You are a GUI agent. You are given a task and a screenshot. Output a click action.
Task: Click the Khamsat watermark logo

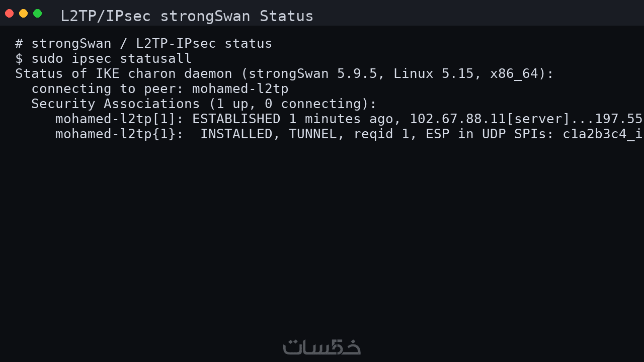[322, 347]
